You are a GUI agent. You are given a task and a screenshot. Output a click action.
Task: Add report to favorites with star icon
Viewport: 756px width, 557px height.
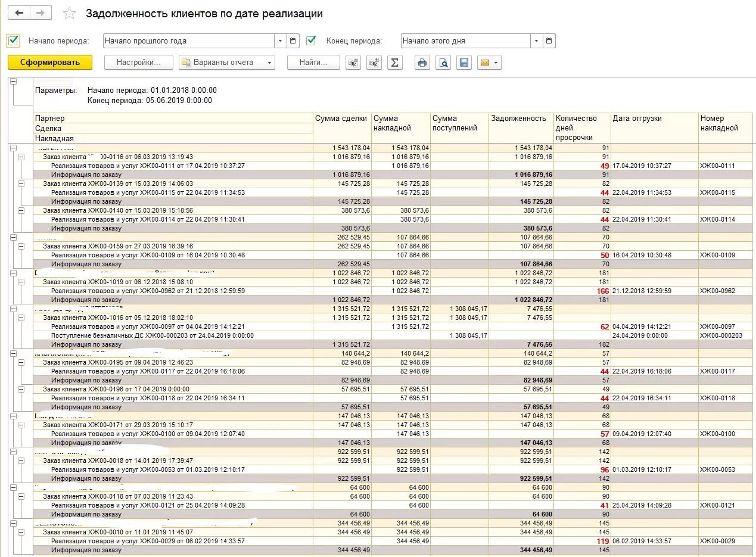coord(70,13)
